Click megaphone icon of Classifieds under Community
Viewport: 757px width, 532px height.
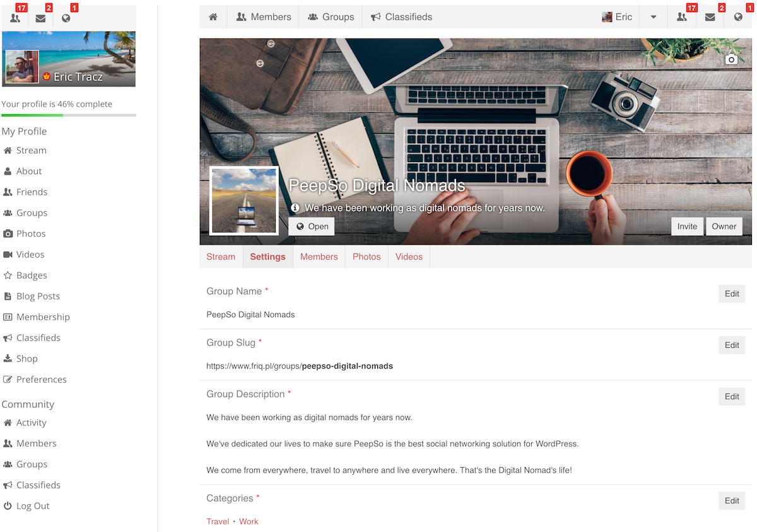[x=8, y=485]
